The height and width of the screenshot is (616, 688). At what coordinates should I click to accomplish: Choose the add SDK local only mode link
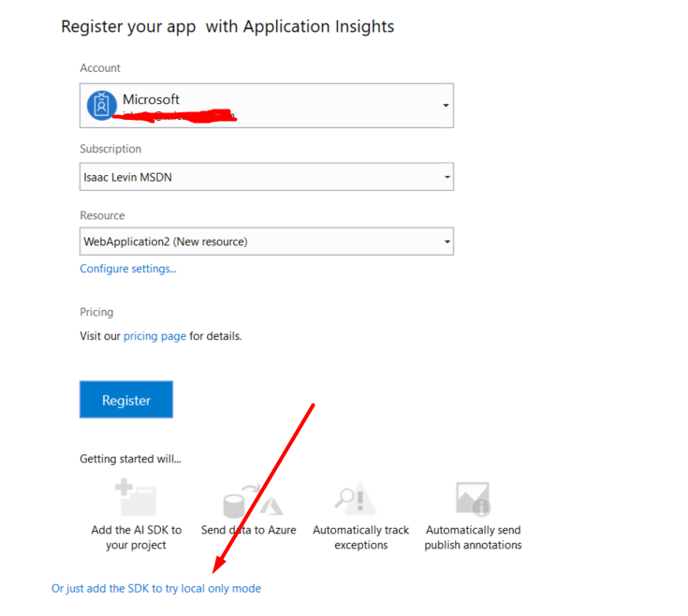point(156,589)
